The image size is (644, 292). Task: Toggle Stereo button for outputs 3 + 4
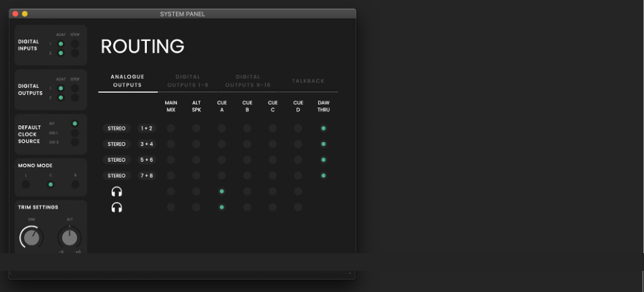(117, 144)
